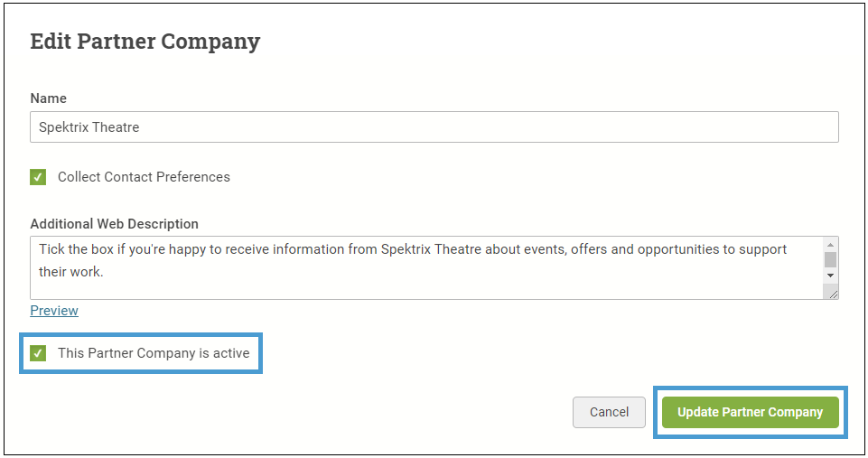The height and width of the screenshot is (458, 868).
Task: Click the description scrollbar up arrow
Action: coord(830,244)
